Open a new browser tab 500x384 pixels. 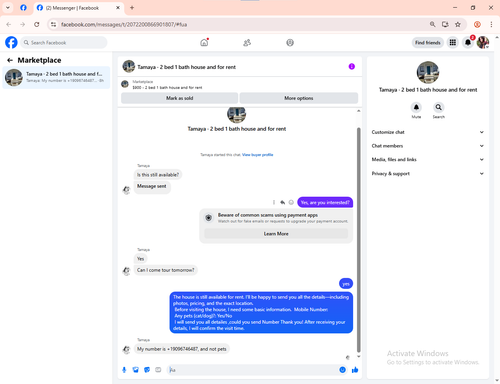click(x=132, y=8)
